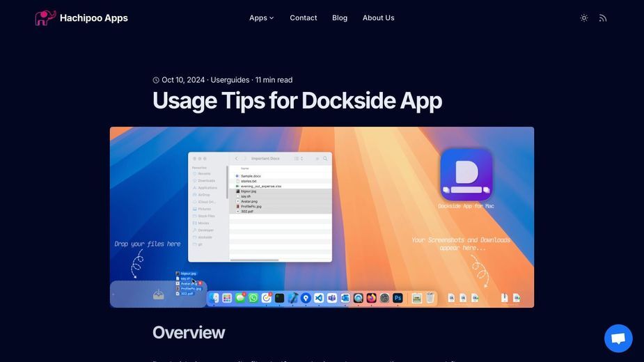Click the Finder icon in the dock
Image resolution: width=644 pixels, height=362 pixels.
pyautogui.click(x=214, y=298)
